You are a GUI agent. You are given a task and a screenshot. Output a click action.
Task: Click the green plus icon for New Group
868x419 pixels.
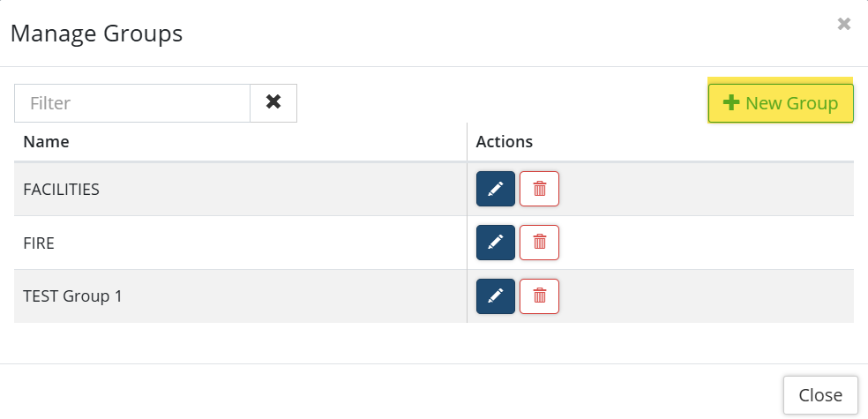pos(730,103)
